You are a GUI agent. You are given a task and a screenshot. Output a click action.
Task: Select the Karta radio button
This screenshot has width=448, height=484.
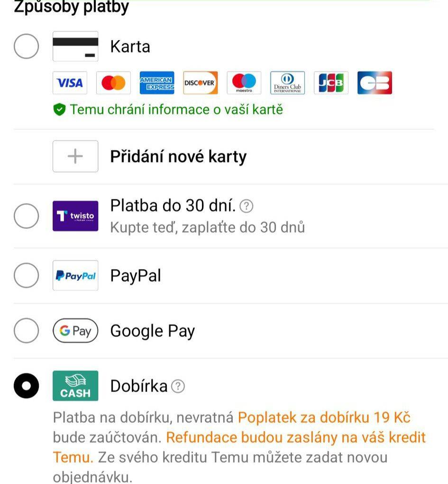pos(26,47)
